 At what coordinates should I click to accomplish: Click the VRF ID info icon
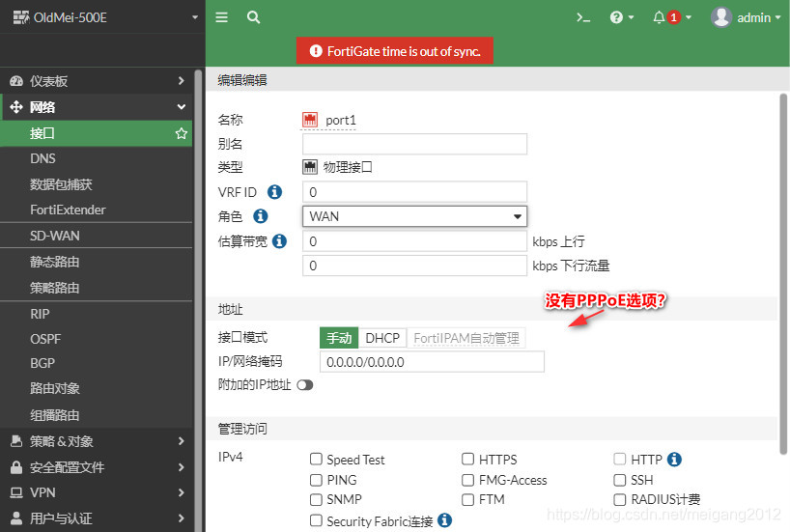pyautogui.click(x=274, y=192)
